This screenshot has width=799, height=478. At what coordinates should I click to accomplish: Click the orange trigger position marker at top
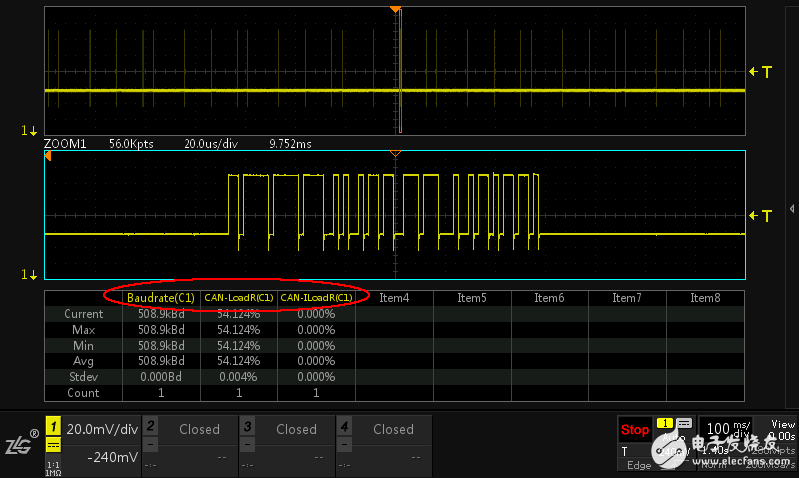tap(396, 8)
